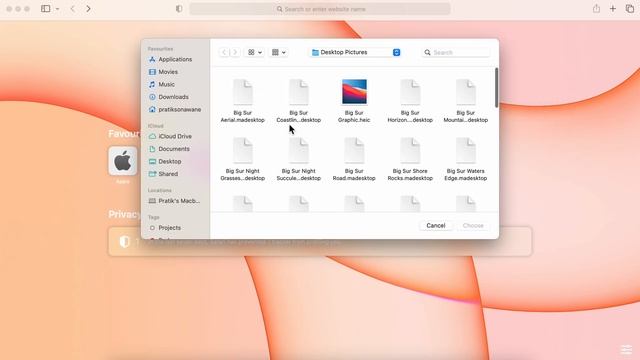Viewport: 640px width, 360px height.
Task: Open Safari sidebar options chevron
Action: click(x=57, y=9)
